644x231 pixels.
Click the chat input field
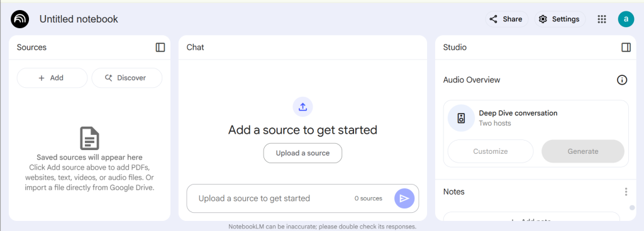271,198
